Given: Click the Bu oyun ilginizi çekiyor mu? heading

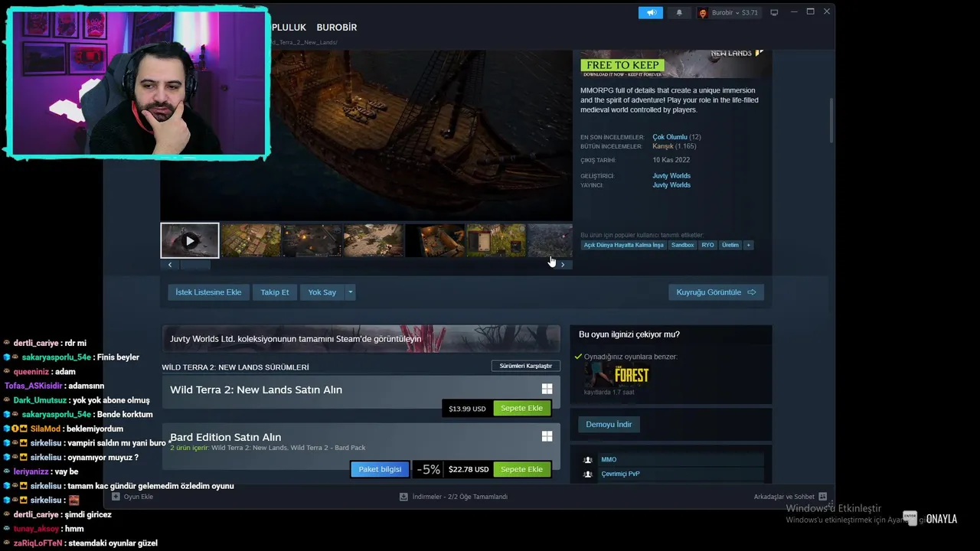Looking at the screenshot, I should pyautogui.click(x=629, y=334).
